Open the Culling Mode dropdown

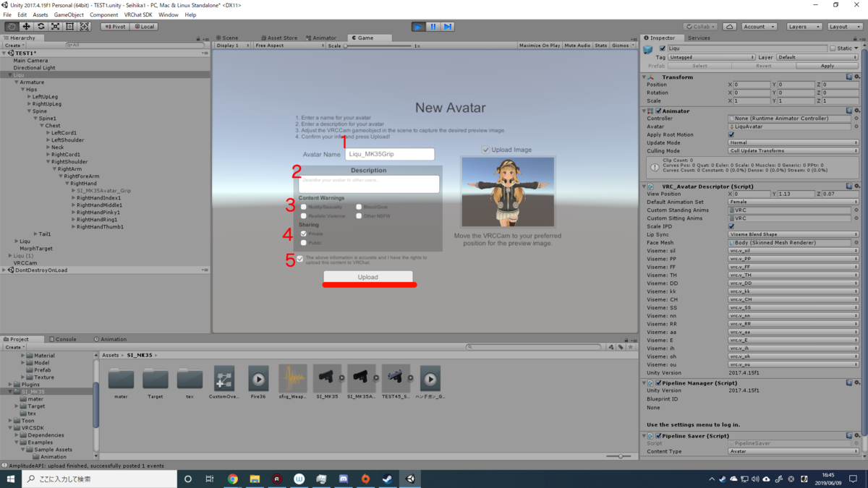(793, 151)
